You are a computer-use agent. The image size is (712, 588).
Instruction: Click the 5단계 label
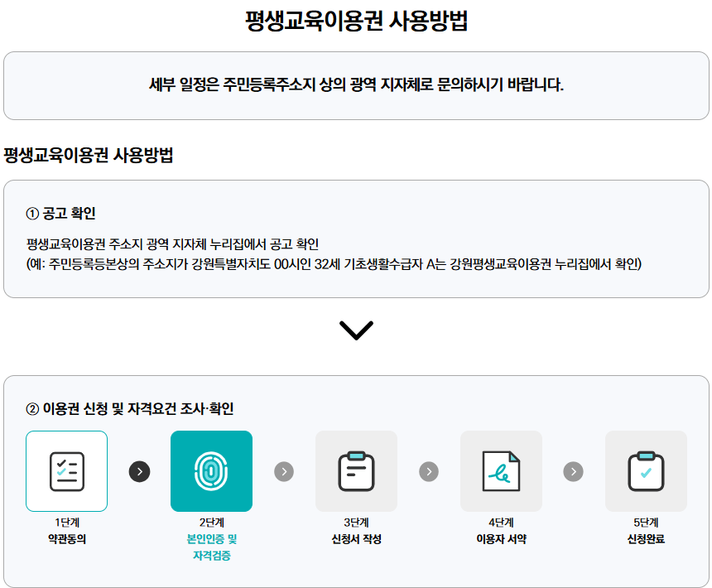(646, 523)
